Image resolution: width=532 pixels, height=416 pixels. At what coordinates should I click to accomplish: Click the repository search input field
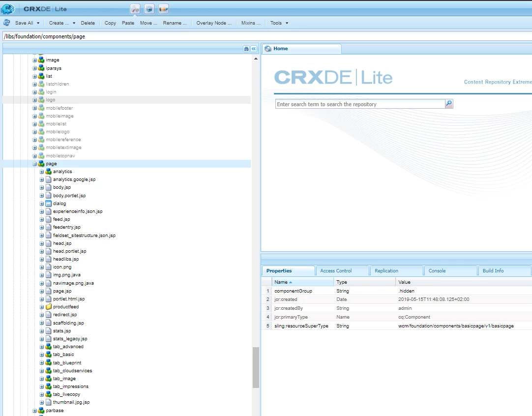coord(360,104)
